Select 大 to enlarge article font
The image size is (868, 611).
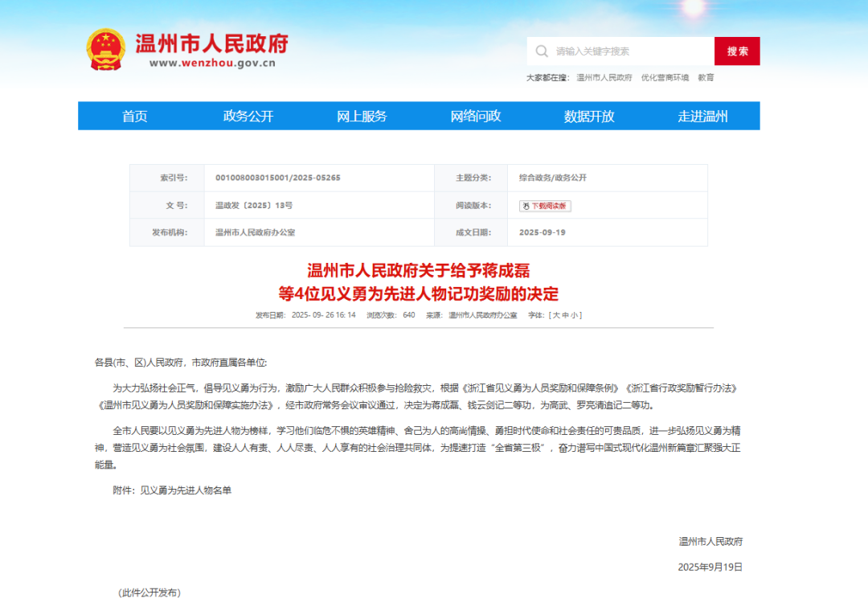click(556, 315)
